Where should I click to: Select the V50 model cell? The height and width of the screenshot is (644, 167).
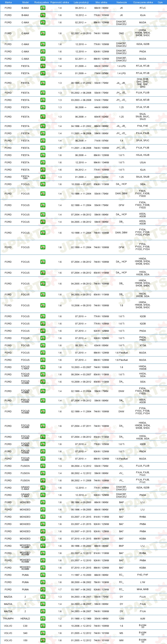[x=25, y=640]
